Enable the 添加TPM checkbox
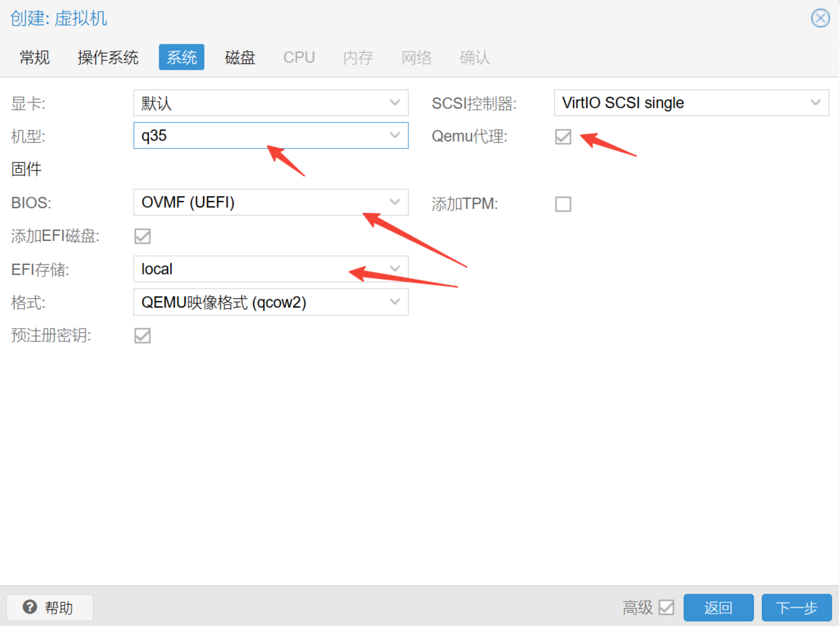This screenshot has height=626, width=840. [563, 204]
